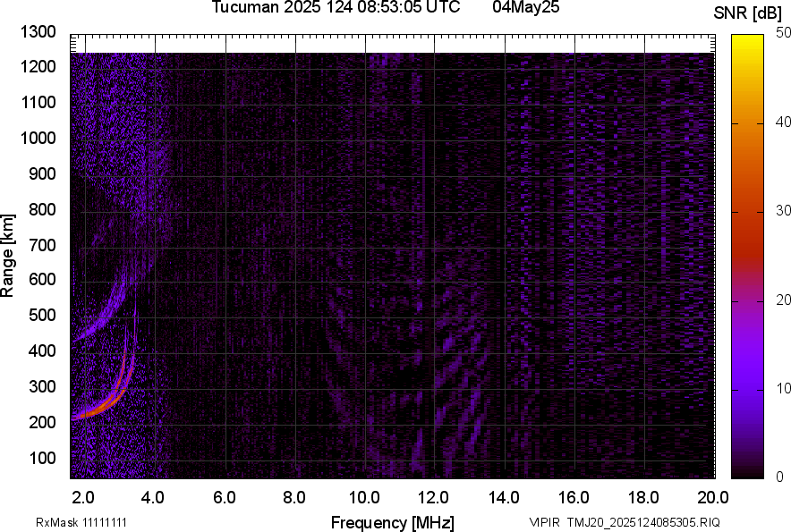Click the 100 range tick label
The image size is (791, 532).
42,458
